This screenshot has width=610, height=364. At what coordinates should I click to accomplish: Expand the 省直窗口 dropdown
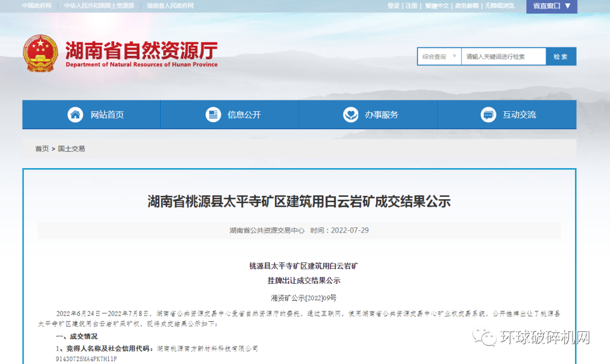pyautogui.click(x=551, y=6)
